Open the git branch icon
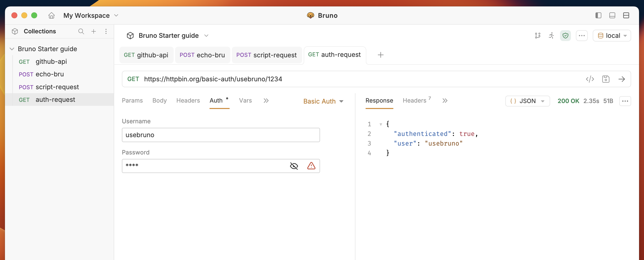Image resolution: width=644 pixels, height=260 pixels. (x=538, y=35)
